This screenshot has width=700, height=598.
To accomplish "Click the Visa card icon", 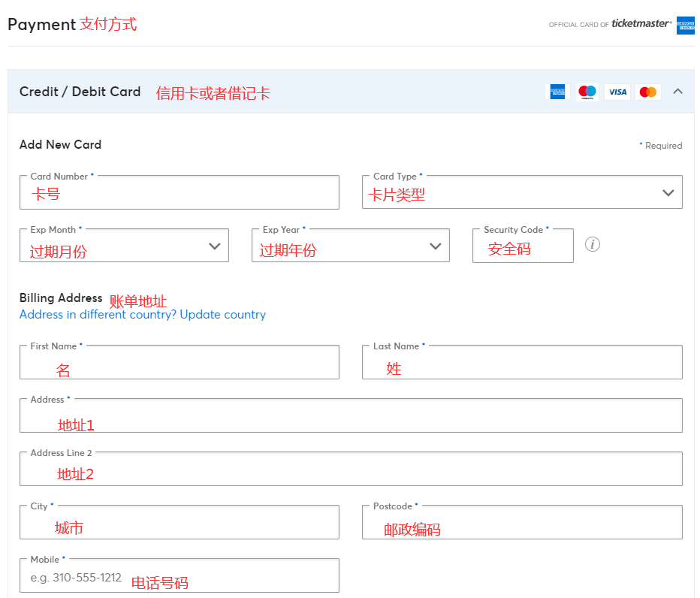I will click(617, 92).
